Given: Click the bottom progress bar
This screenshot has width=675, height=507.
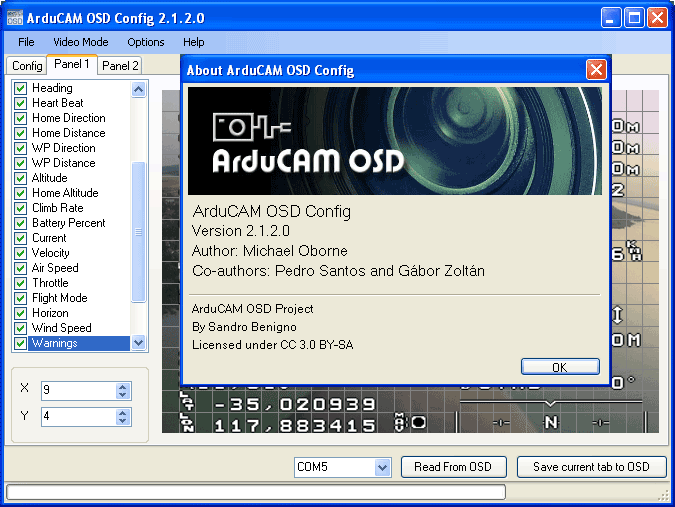Looking at the screenshot, I should pyautogui.click(x=256, y=492).
